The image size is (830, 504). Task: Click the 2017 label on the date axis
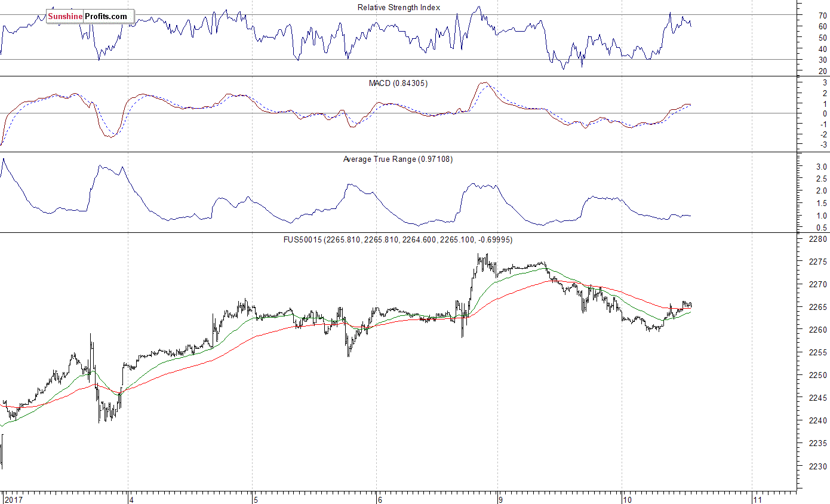13,499
